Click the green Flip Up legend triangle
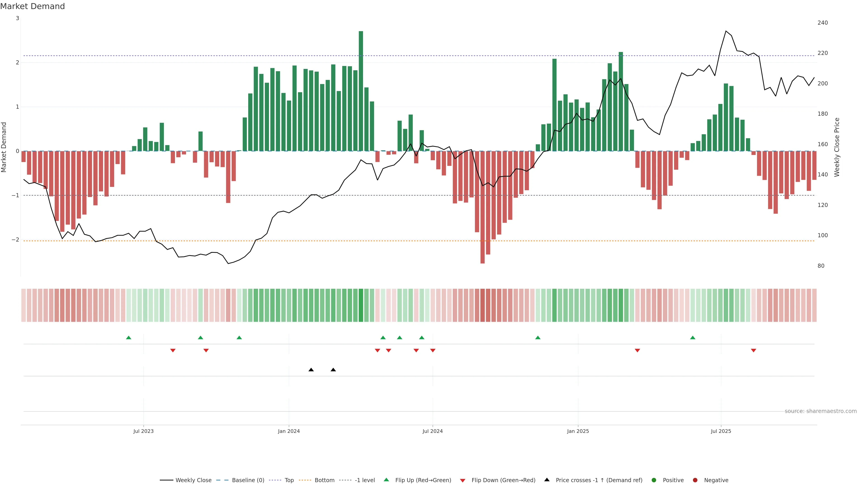The width and height of the screenshot is (868, 488). (x=387, y=480)
